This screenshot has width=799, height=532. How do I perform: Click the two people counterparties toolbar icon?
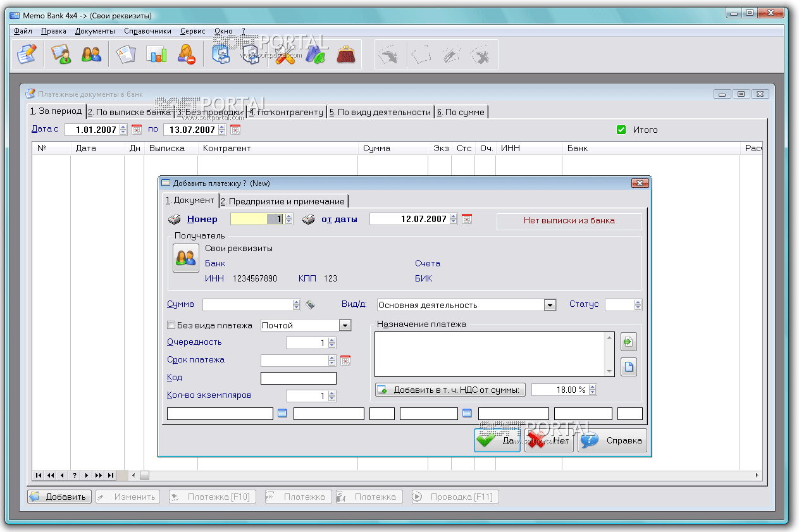[92, 54]
